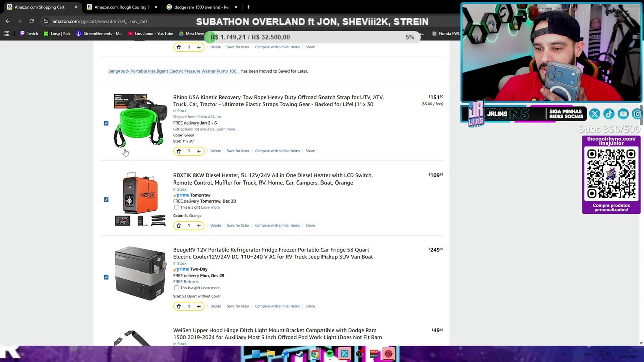This screenshot has height=362, width=644.
Task: Uncheck the RDXTIK Diesel Heater selection checkbox
Action: tap(106, 200)
